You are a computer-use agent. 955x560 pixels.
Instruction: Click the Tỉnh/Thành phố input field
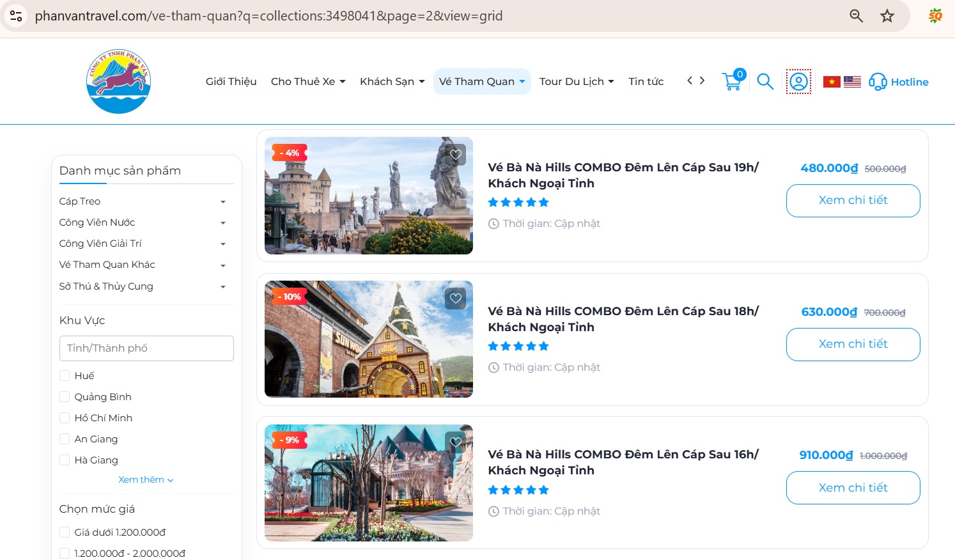[146, 348]
